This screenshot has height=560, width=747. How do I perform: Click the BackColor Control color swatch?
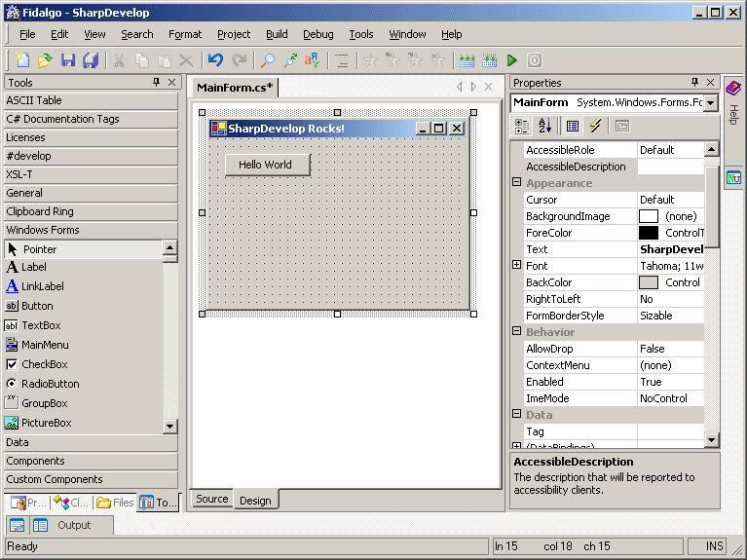[649, 282]
